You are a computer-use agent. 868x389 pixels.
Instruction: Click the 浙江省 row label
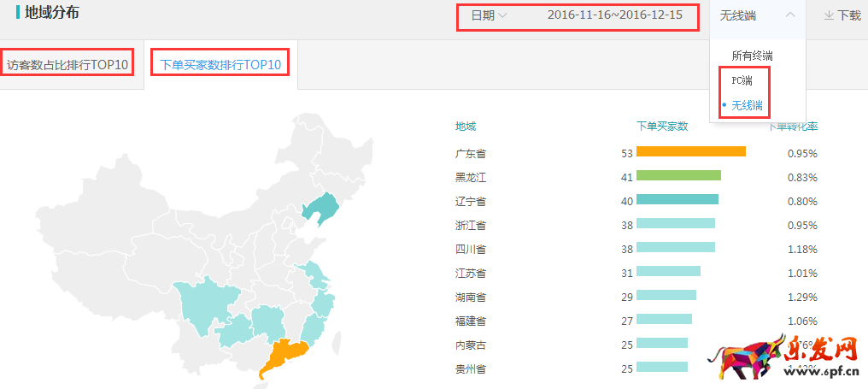pos(471,226)
